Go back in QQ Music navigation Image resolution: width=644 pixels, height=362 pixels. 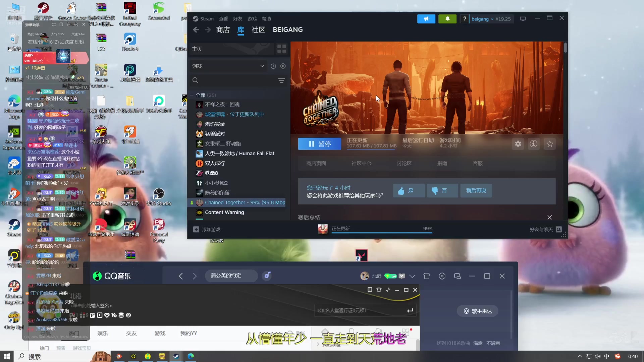181,276
